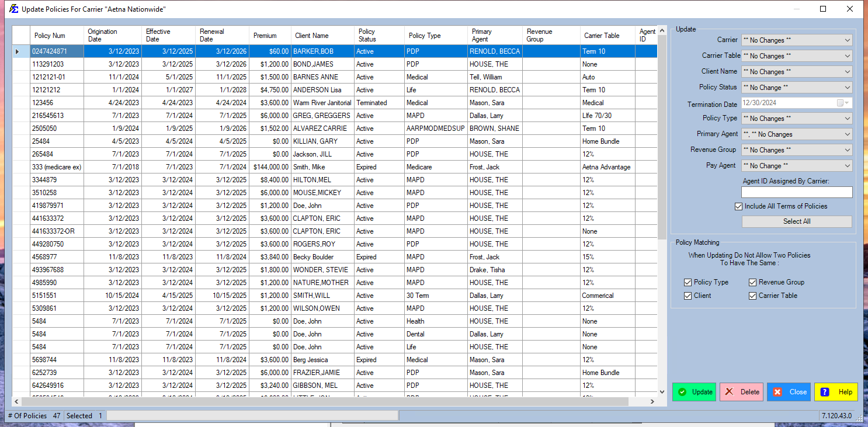
Task: Sort by the Premium column header
Action: tap(265, 36)
